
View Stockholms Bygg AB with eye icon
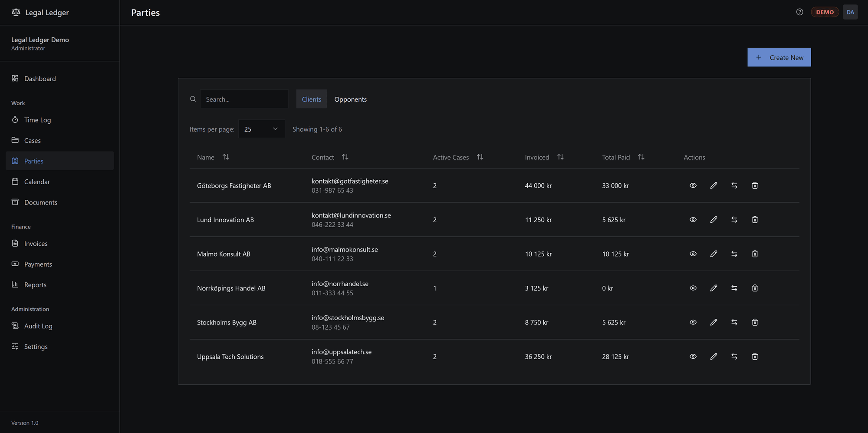click(x=693, y=322)
